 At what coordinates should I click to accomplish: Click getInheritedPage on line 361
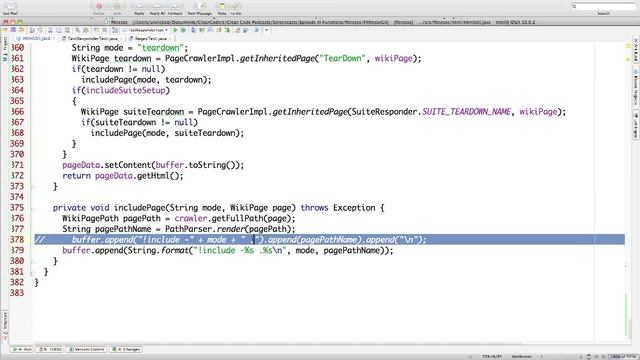pyautogui.click(x=277, y=58)
